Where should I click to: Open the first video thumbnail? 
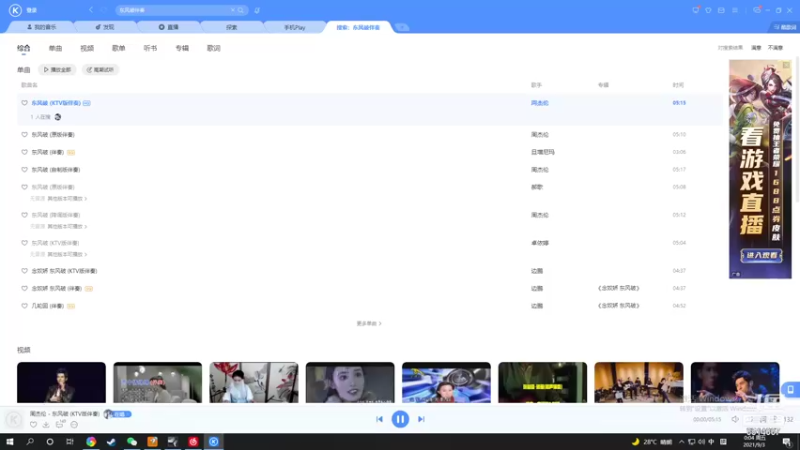click(x=61, y=383)
